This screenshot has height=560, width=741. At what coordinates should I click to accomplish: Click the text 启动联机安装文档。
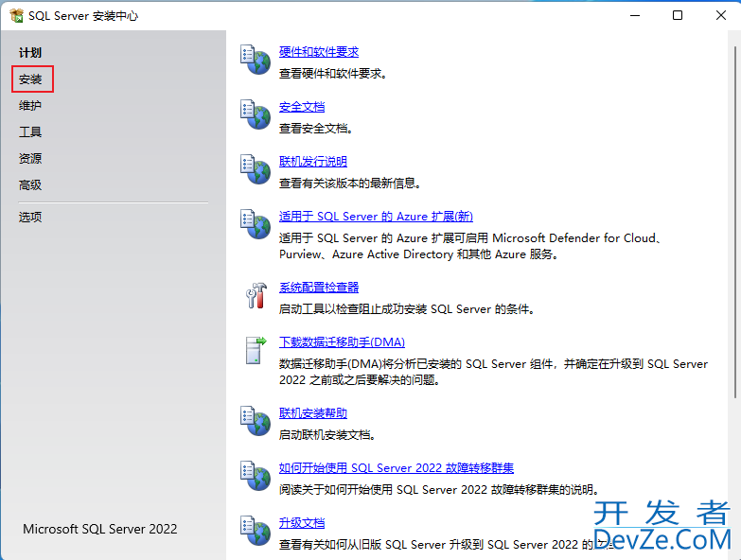327,435
